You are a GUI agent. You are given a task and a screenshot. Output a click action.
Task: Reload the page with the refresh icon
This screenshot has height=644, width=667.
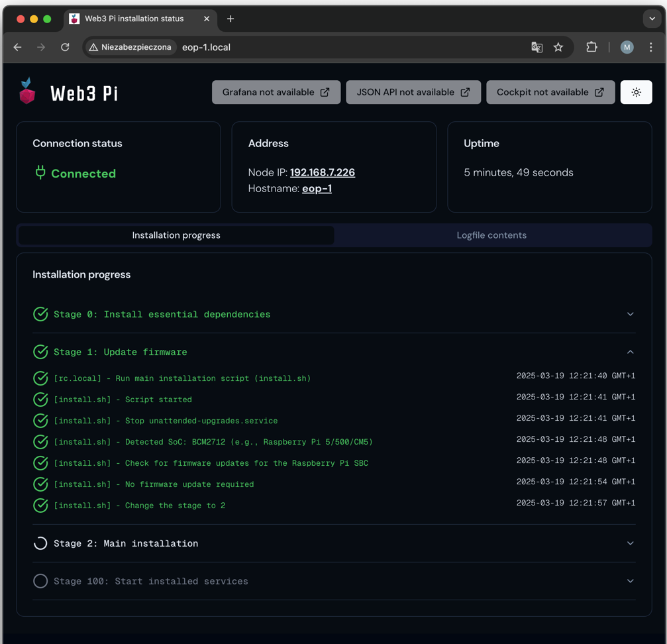tap(65, 47)
